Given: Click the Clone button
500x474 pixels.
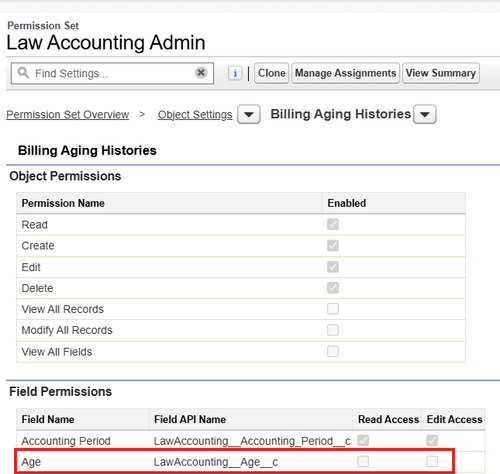Looking at the screenshot, I should click(x=272, y=73).
